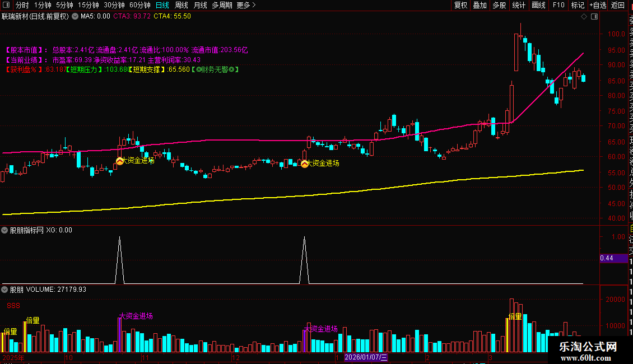This screenshot has height=364, width=633.
Task: Click the 【当前业绩】 label
Action: 25,60
